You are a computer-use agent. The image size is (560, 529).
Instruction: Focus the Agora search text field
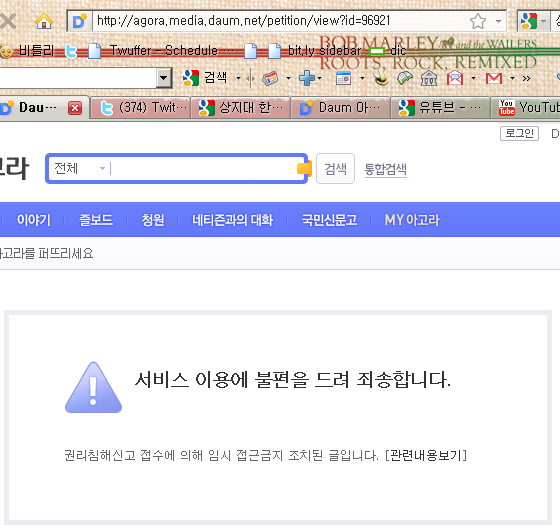pos(203,168)
